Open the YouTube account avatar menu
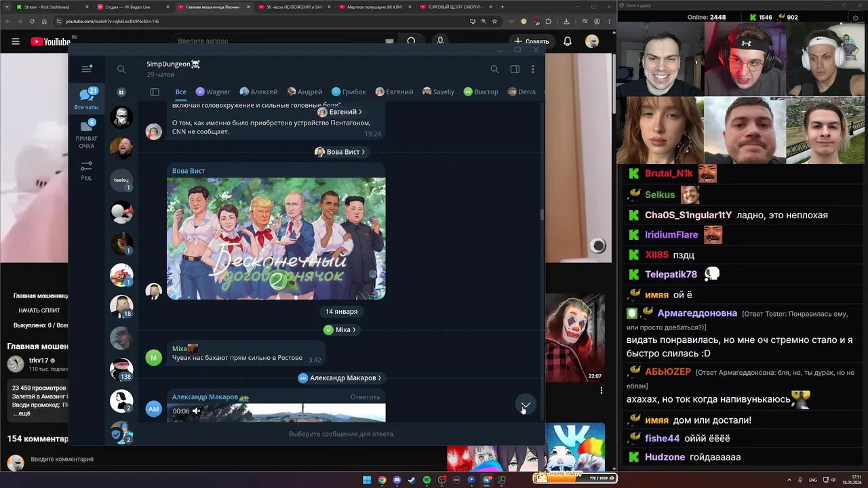 coord(592,41)
